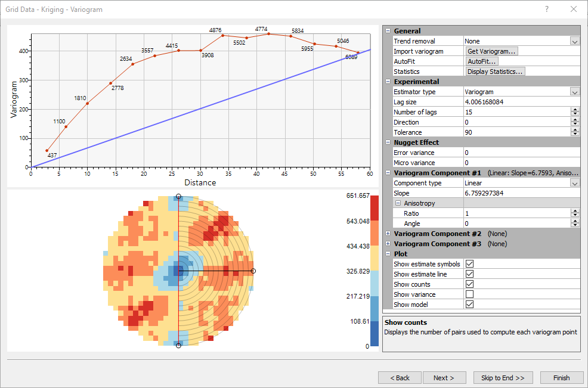Disable Show estimate symbols checkbox

click(469, 264)
